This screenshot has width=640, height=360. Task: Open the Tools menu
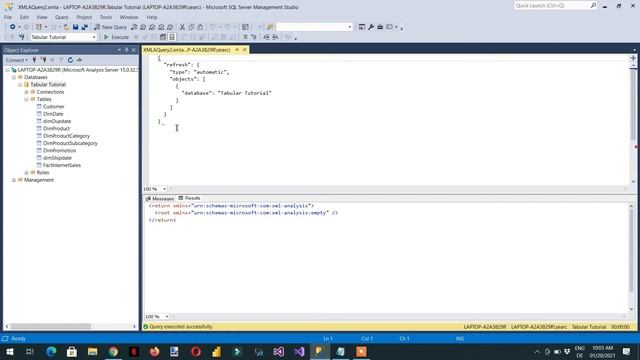coord(106,17)
